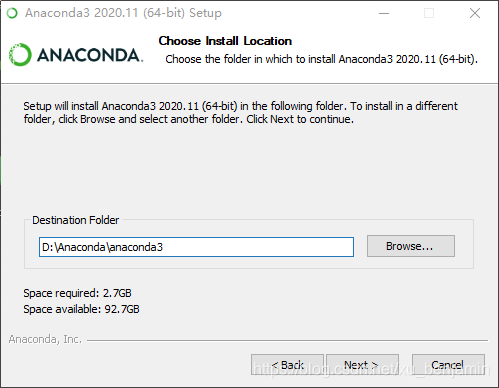Screen dimensions: 499x388
Task: Click the 'Choose Install Location' heading
Action: (x=225, y=41)
